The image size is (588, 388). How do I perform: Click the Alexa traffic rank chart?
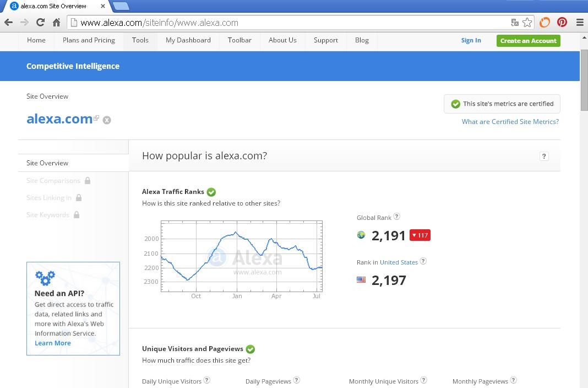coord(242,256)
